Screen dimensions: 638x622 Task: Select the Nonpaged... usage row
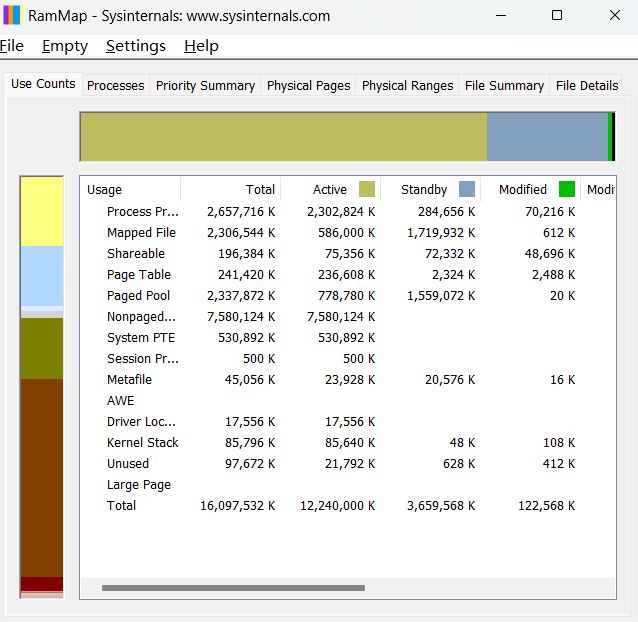pos(347,316)
